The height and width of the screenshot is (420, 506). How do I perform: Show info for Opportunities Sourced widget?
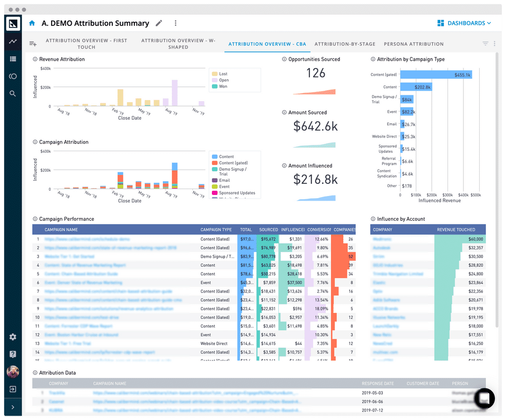click(x=284, y=59)
